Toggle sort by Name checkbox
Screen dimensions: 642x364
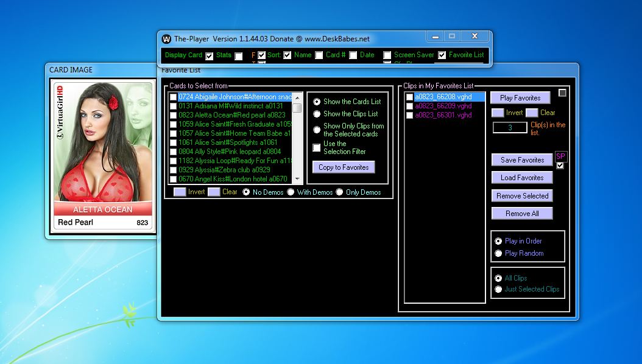287,55
